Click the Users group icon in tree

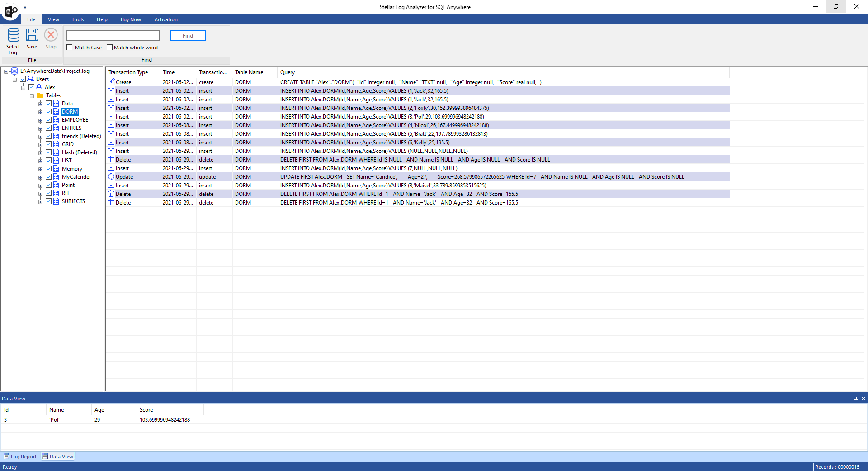click(x=30, y=79)
